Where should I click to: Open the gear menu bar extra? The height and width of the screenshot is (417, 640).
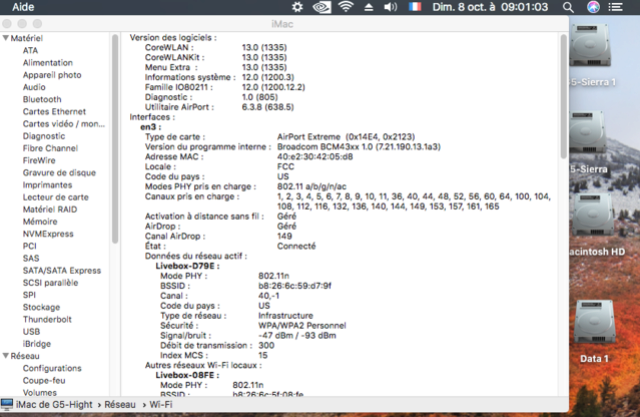pyautogui.click(x=298, y=7)
